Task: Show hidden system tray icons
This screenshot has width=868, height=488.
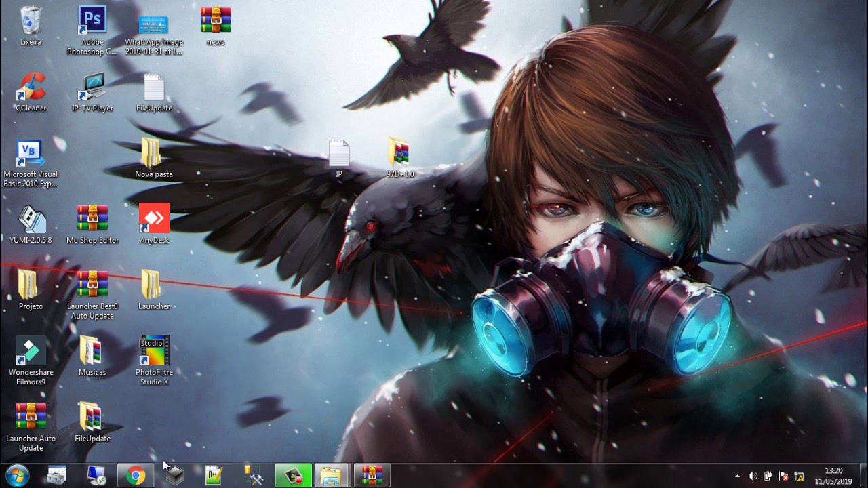Action: pyautogui.click(x=738, y=476)
